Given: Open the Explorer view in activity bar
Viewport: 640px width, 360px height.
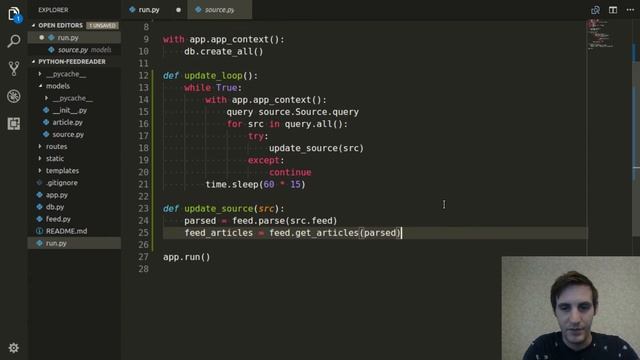Looking at the screenshot, I should tap(14, 14).
